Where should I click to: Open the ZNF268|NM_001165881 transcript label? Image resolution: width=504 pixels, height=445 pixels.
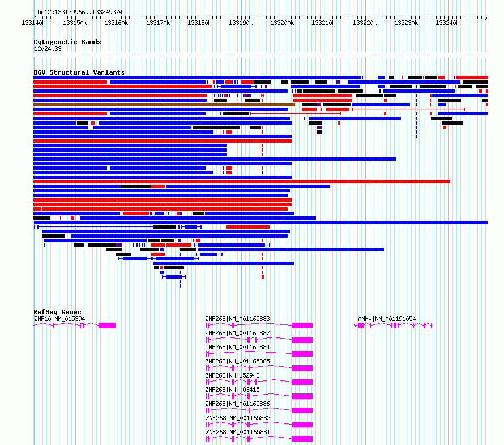238,432
